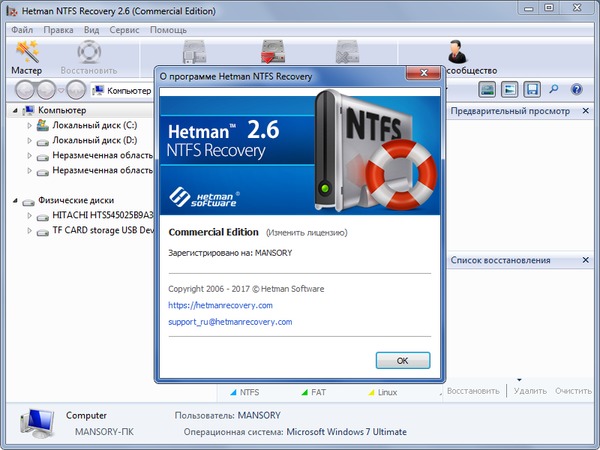The width and height of the screenshot is (600, 450).
Task: Open the Файл menu
Action: 22,30
